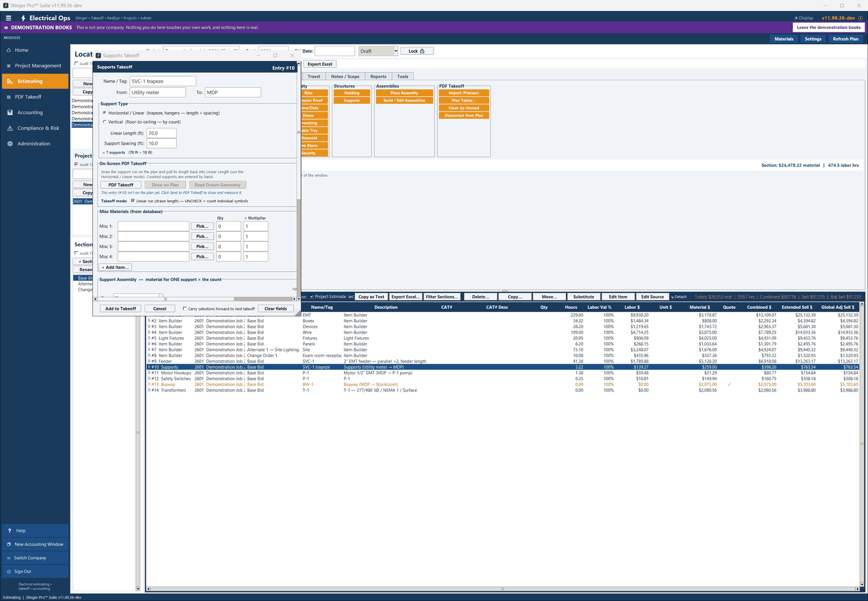
Task: Toggle the Linear run takeoff mode checkbox
Action: 133,201
